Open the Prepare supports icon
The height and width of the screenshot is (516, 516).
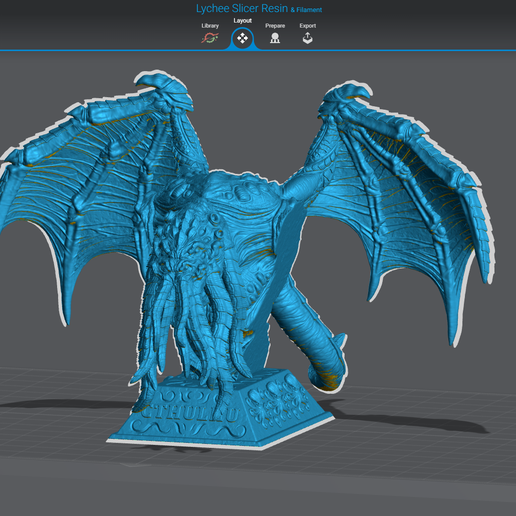click(275, 38)
